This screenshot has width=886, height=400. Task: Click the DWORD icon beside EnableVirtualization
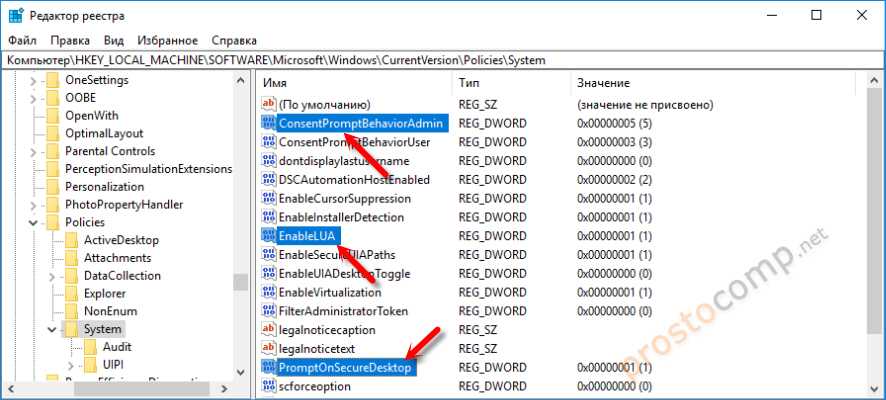(268, 292)
